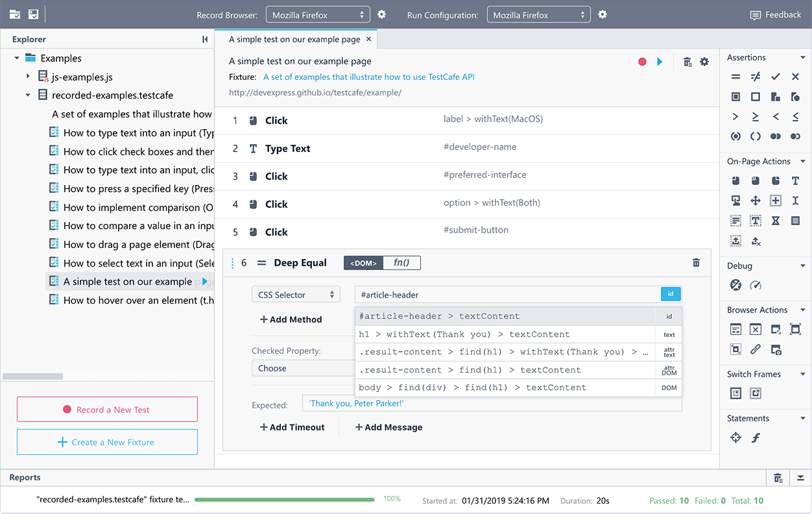Image resolution: width=812 pixels, height=514 pixels.
Task: Switch to fn() function mode
Action: pyautogui.click(x=401, y=263)
